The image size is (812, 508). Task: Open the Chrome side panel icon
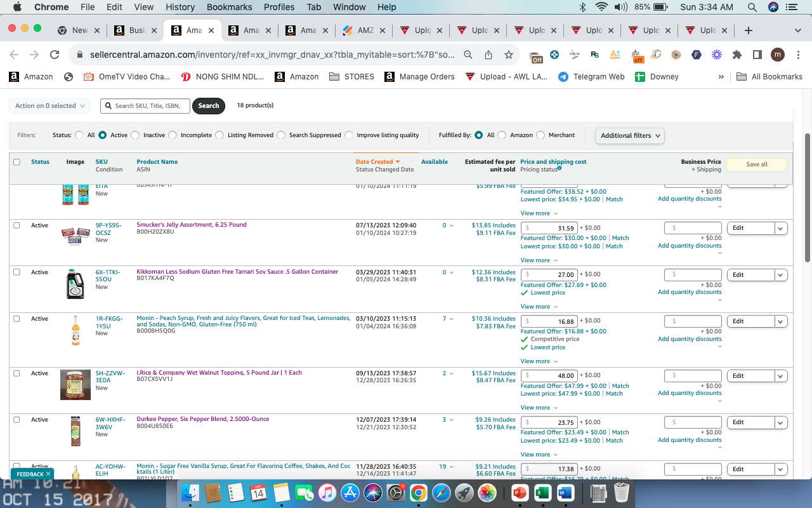[757, 55]
